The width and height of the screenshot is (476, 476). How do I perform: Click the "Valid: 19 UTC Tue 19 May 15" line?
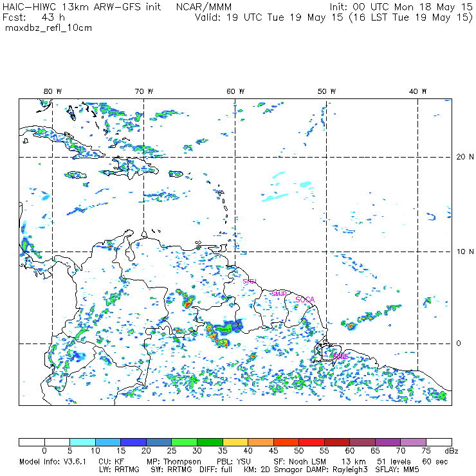(269, 17)
